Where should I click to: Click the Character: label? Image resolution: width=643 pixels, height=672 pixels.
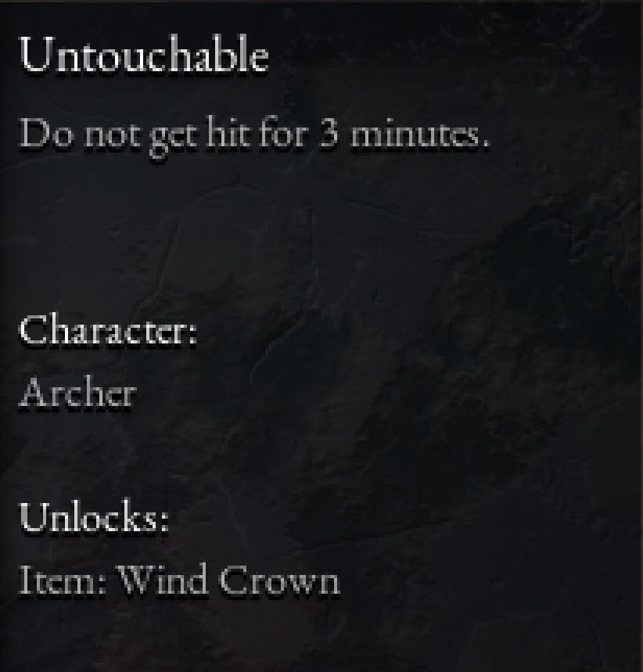click(x=108, y=329)
